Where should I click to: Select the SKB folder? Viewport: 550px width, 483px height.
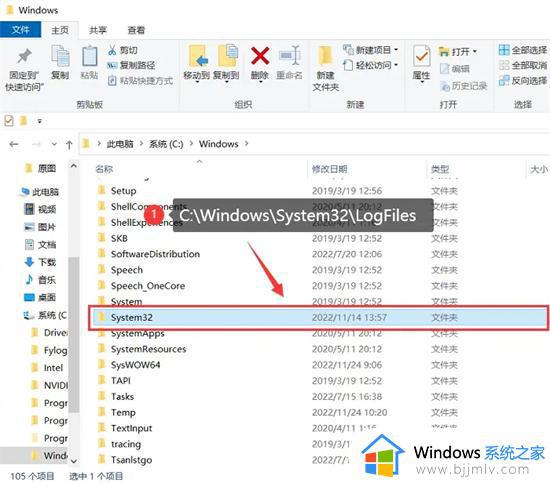(x=119, y=238)
